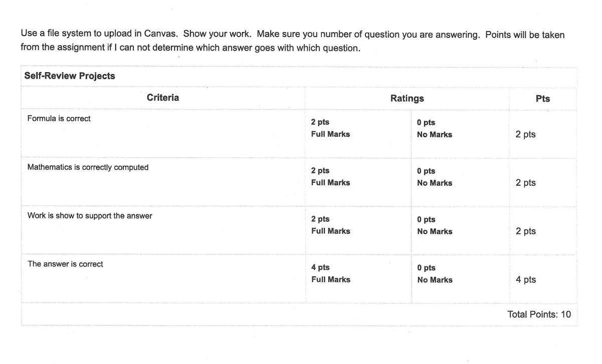Choose No Marks for Work is show row
Image resolution: width=602 pixels, height=364 pixels.
(435, 226)
